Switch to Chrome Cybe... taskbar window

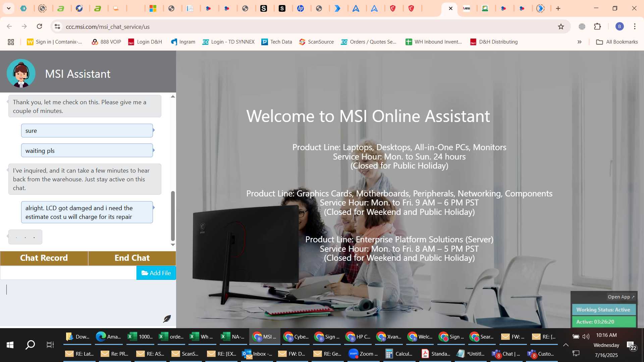(x=296, y=337)
